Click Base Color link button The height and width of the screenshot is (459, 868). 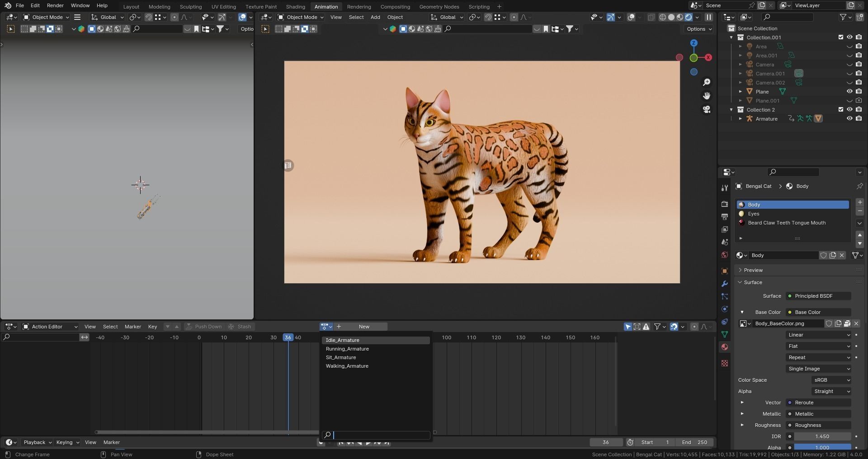pos(818,312)
